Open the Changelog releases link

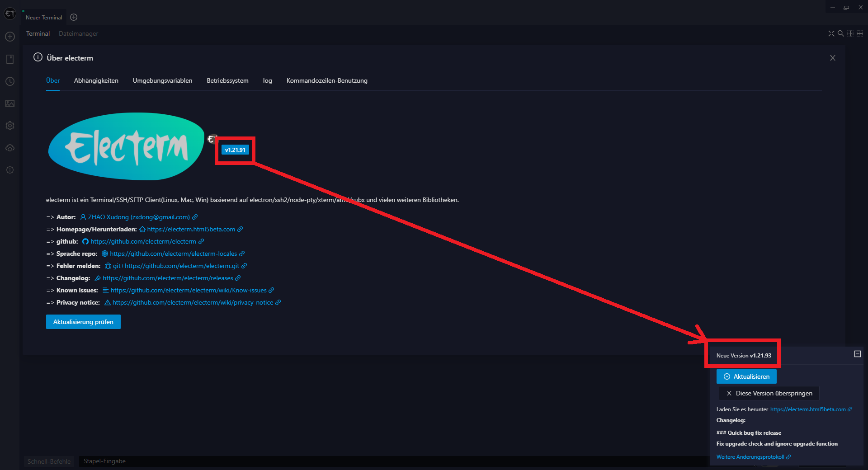(168, 278)
